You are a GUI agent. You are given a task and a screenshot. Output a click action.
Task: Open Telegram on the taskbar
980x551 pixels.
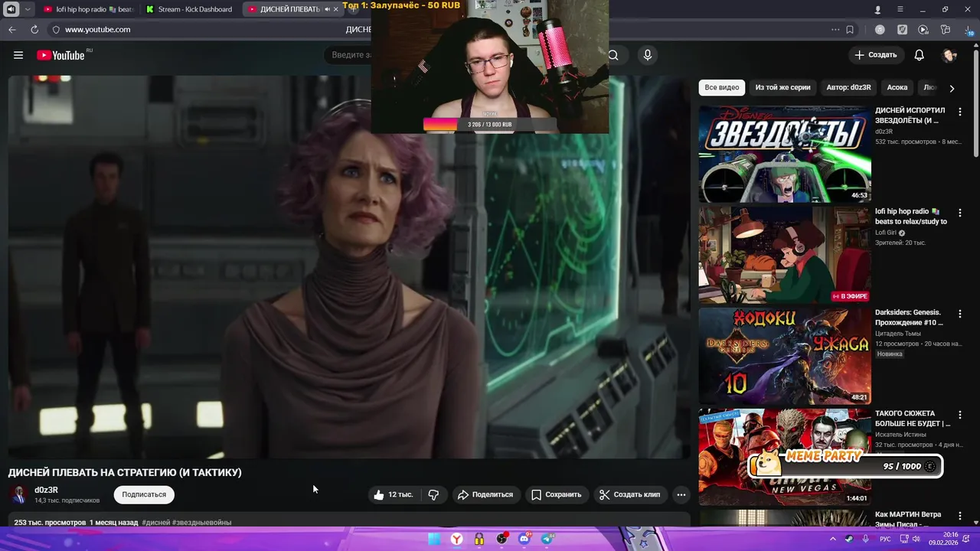(547, 539)
